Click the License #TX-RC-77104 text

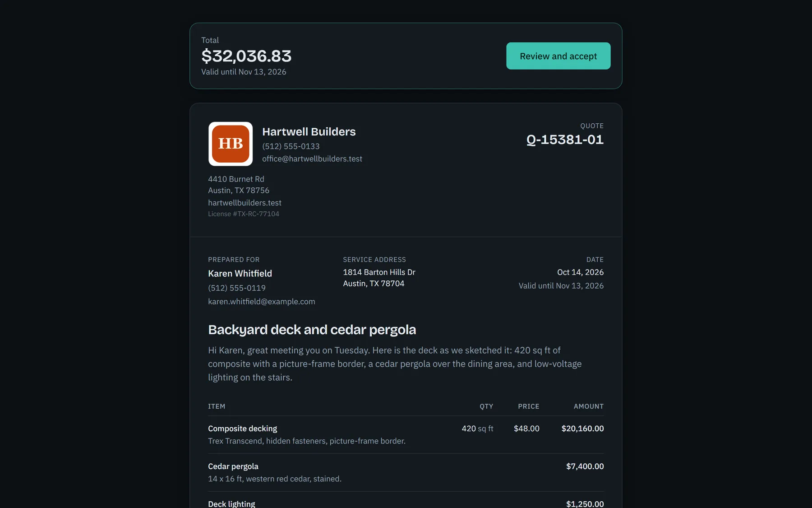point(244,214)
